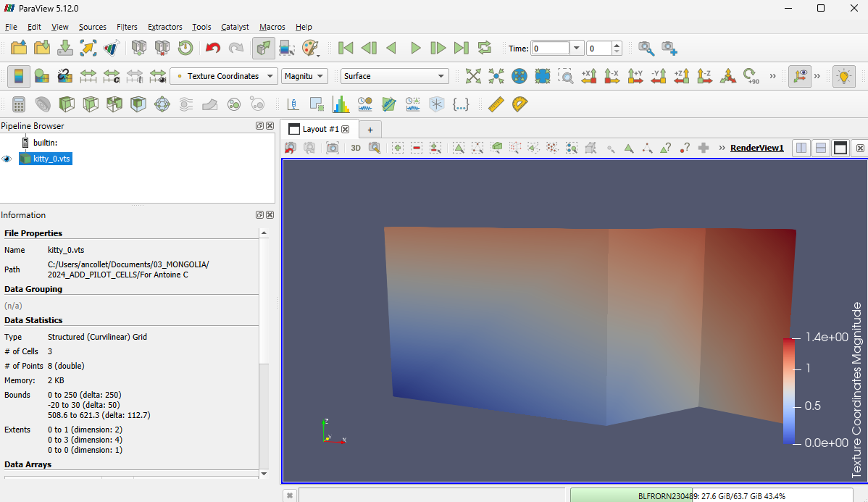The width and height of the screenshot is (868, 502).
Task: Click the Time value input field
Action: pos(550,49)
